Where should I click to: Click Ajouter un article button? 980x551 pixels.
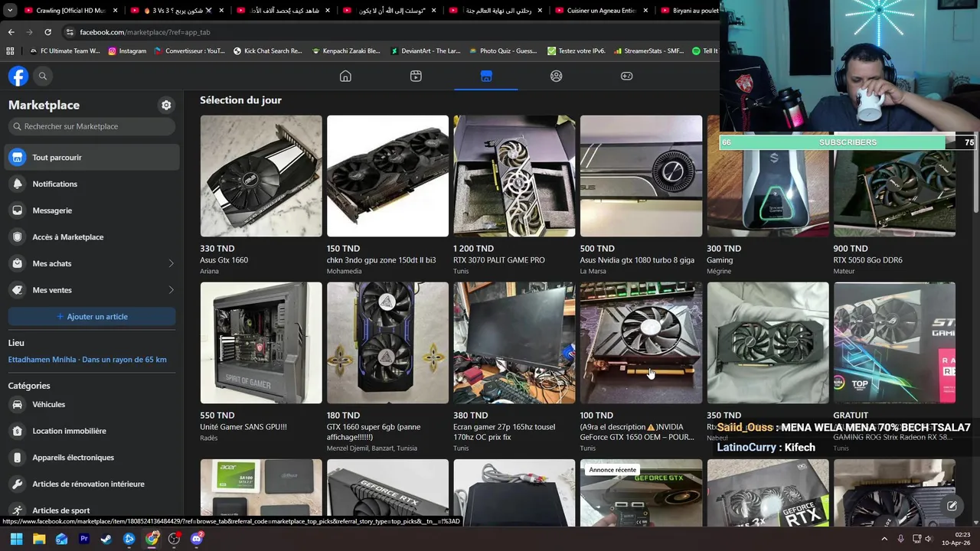point(92,317)
